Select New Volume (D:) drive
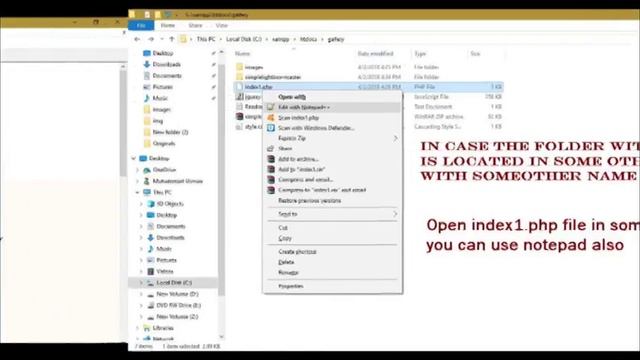Image resolution: width=640 pixels, height=360 pixels. (x=177, y=294)
